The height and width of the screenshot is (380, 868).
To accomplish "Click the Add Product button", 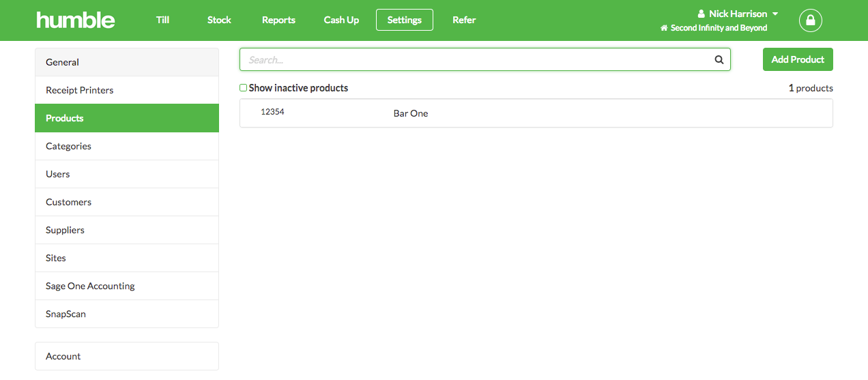I will [x=798, y=59].
